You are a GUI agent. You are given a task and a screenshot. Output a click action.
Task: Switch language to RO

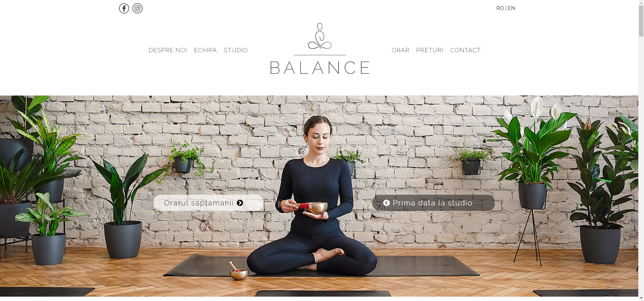pos(500,8)
